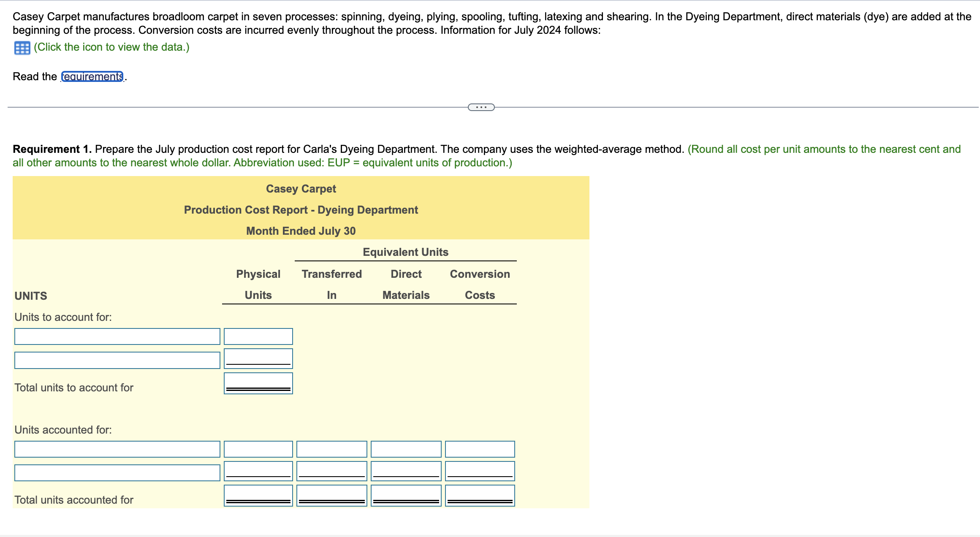Open the first 'Units accounted for' label dropdown
This screenshot has height=537, width=980.
click(117, 449)
